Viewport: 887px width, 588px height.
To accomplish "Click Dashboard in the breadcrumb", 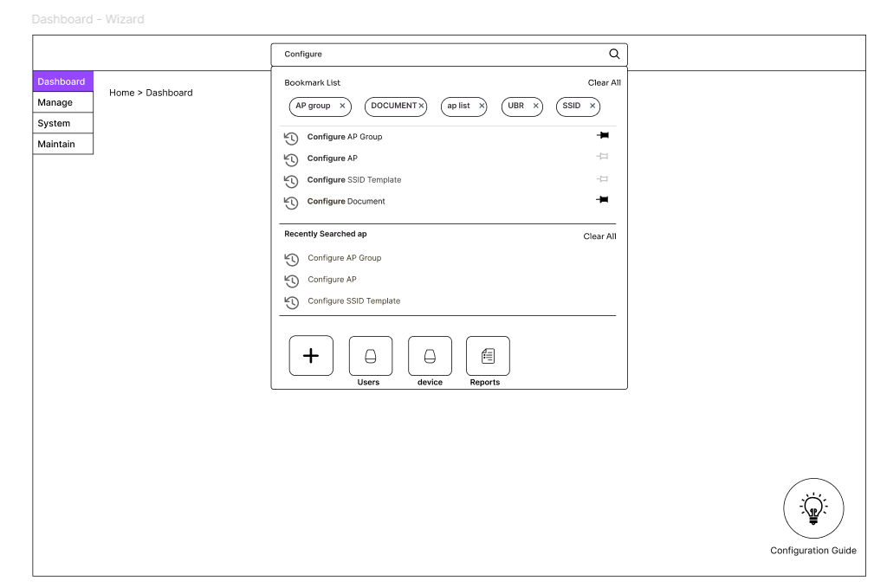I will click(x=169, y=93).
